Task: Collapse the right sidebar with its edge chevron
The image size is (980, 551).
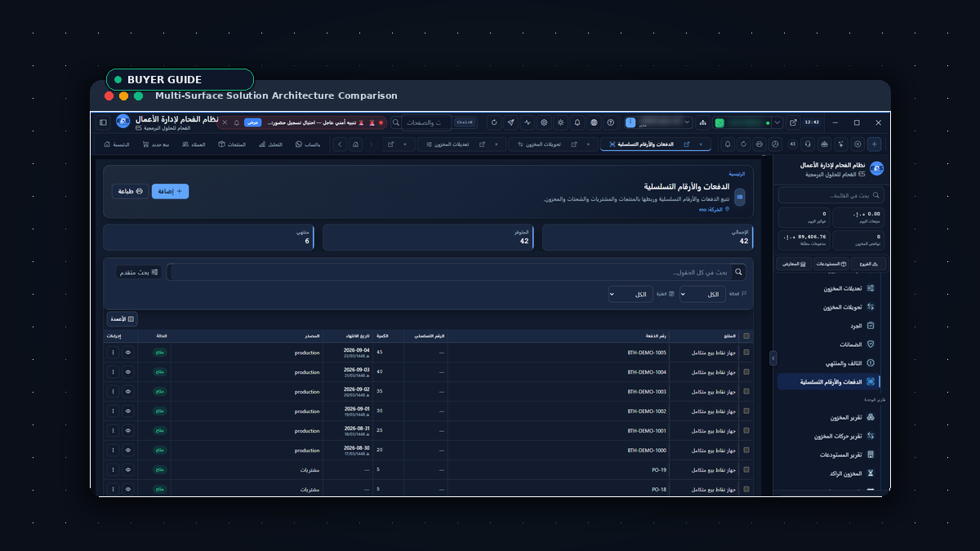Action: click(x=773, y=358)
